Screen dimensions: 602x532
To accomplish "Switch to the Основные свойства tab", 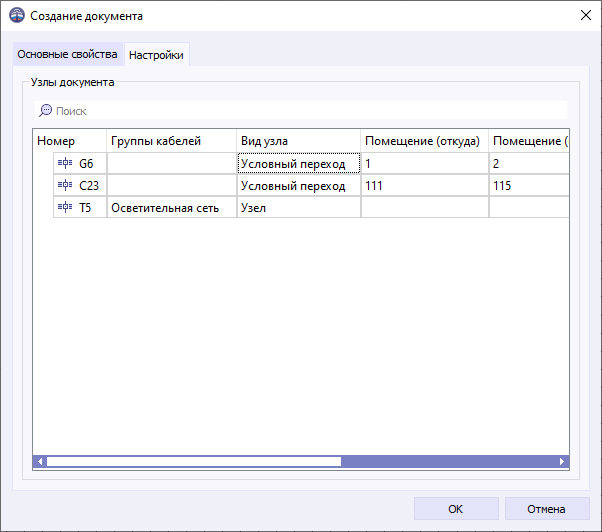I will 67,54.
